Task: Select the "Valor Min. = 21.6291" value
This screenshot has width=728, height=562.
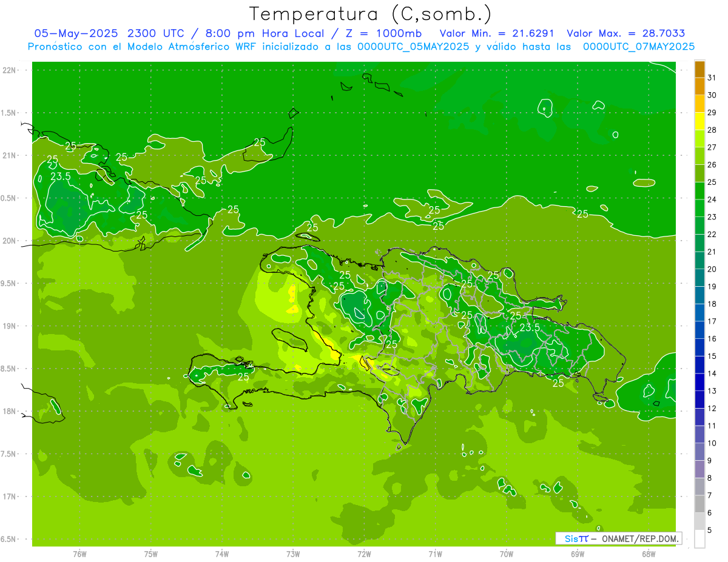Action: 497,33
